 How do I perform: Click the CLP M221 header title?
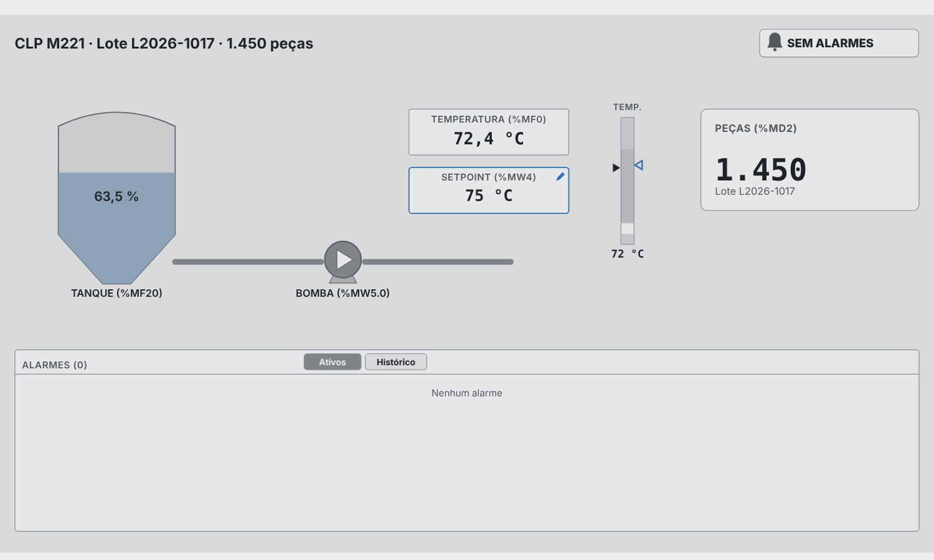point(164,44)
